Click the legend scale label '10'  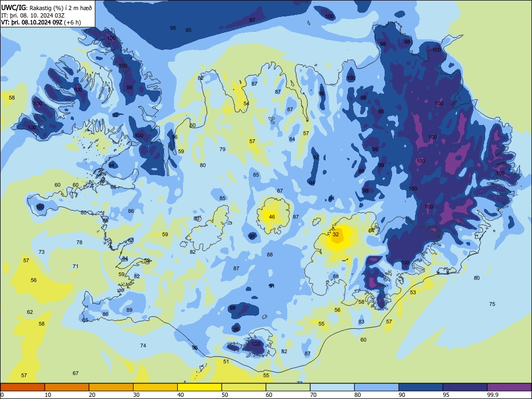point(48,395)
